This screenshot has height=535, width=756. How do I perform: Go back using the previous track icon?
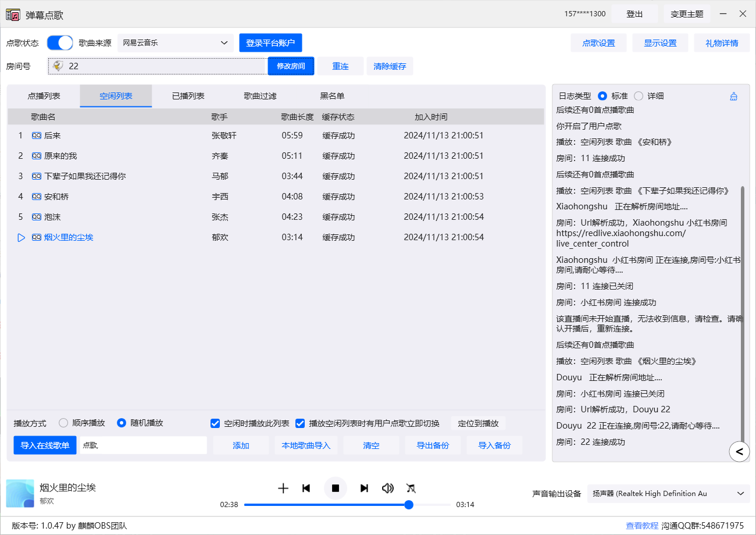click(306, 488)
